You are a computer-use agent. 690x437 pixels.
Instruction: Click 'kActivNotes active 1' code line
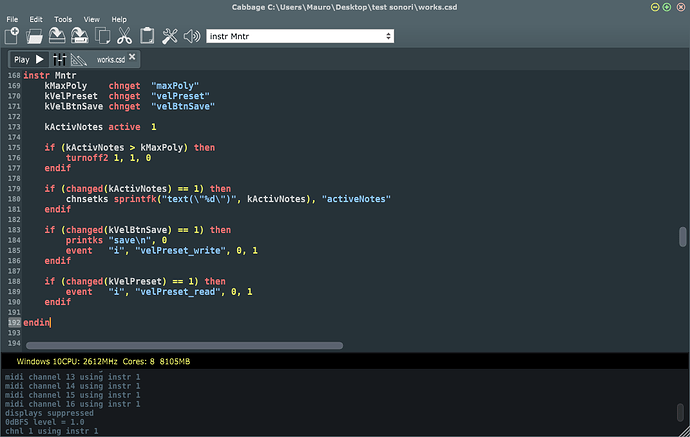(x=100, y=127)
